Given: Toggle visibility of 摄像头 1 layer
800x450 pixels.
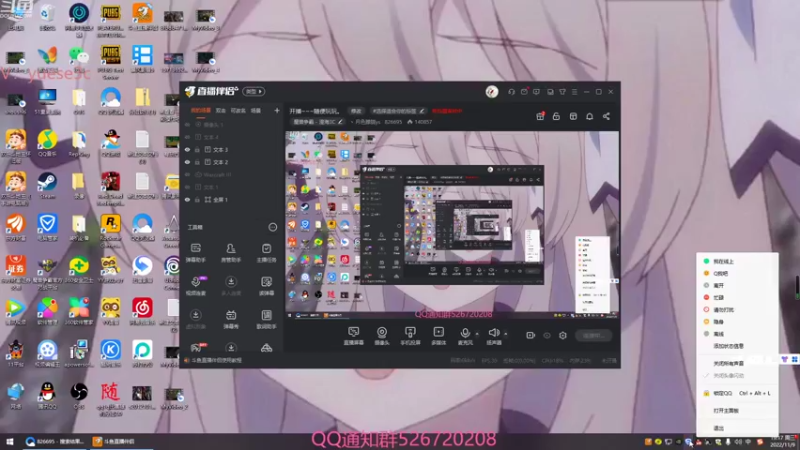Looking at the screenshot, I should point(187,124).
